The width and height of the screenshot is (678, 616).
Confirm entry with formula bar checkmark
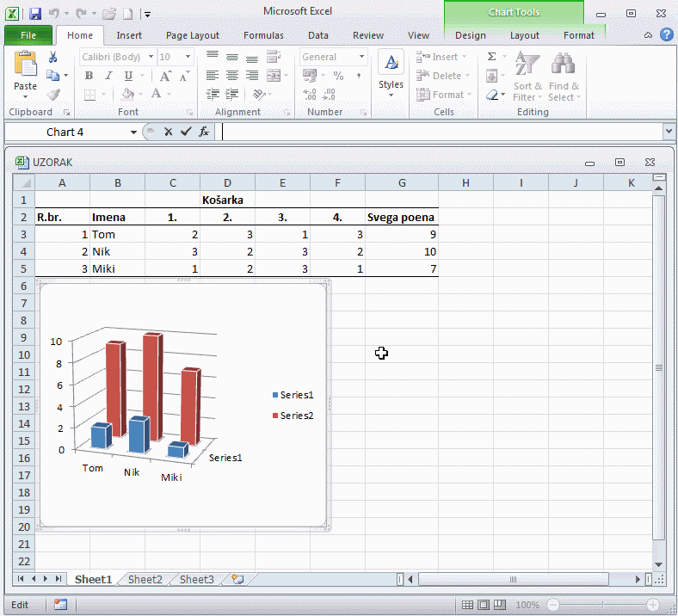(x=186, y=132)
